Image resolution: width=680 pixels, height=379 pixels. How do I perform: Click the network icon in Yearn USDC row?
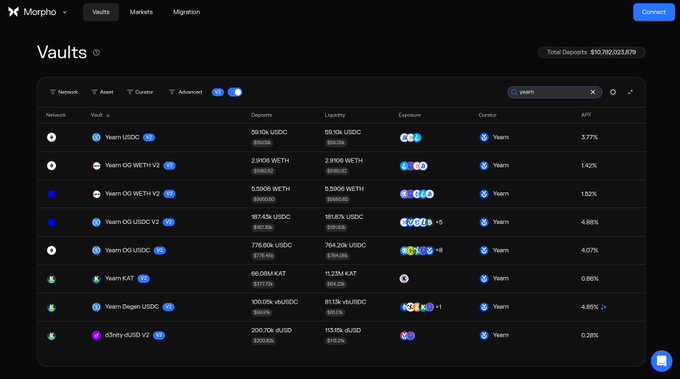51,137
